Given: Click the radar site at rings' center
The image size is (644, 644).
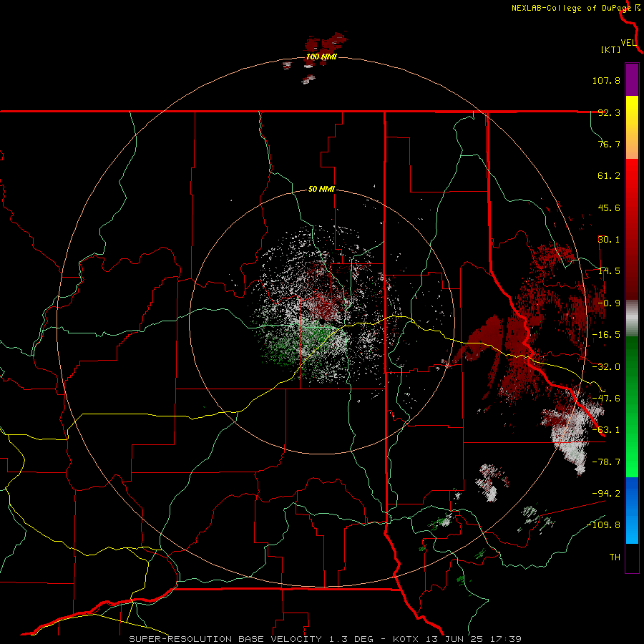Looking at the screenshot, I should pos(322,321).
